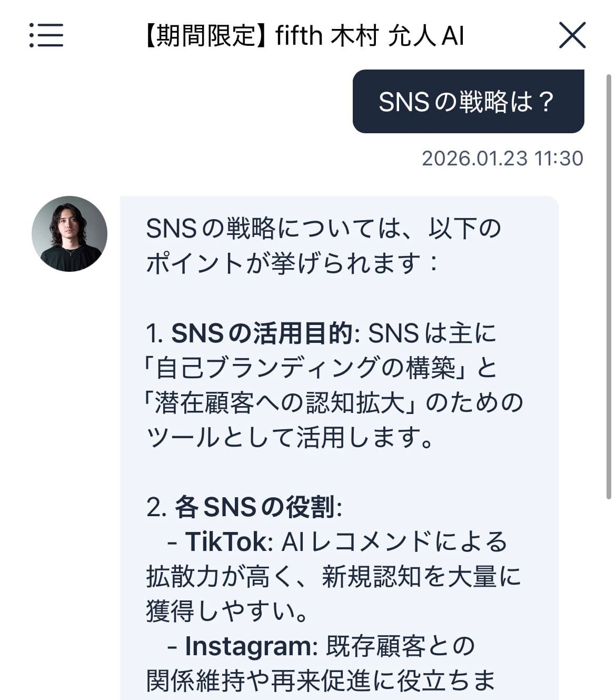Click the vertical scrollbar on the right edge
The image size is (616, 700).
(x=608, y=287)
